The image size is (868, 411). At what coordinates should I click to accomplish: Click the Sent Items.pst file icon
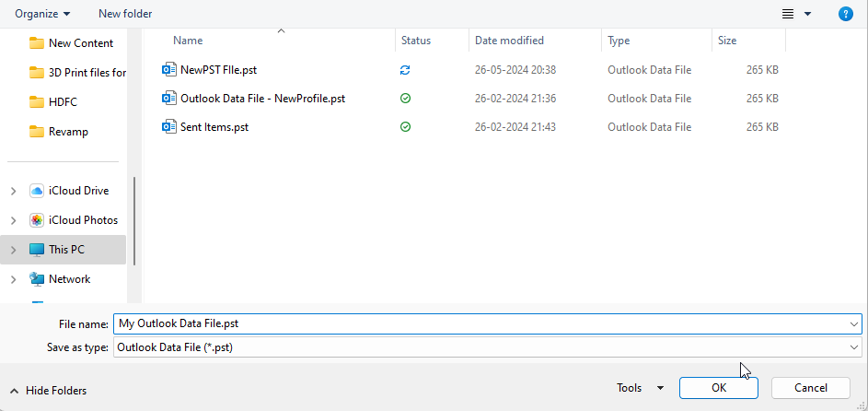(168, 127)
